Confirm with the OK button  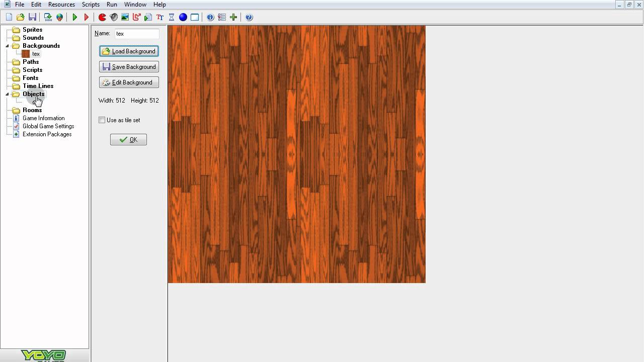(128, 140)
